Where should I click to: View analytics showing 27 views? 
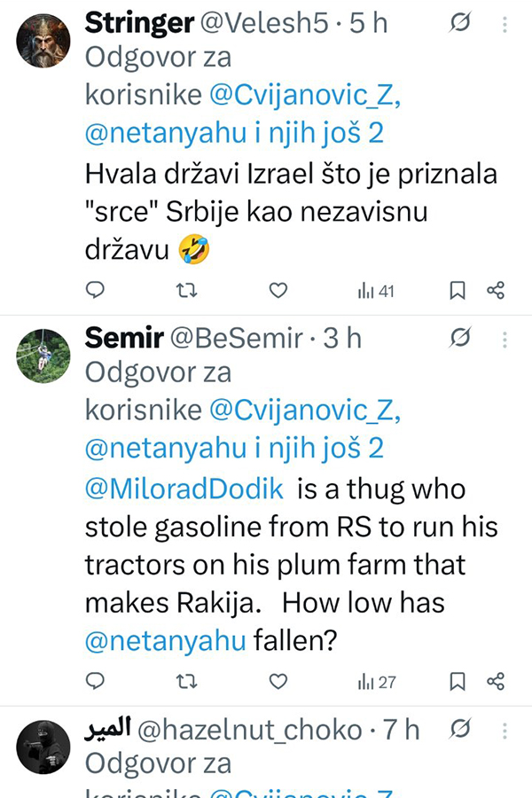tap(376, 682)
